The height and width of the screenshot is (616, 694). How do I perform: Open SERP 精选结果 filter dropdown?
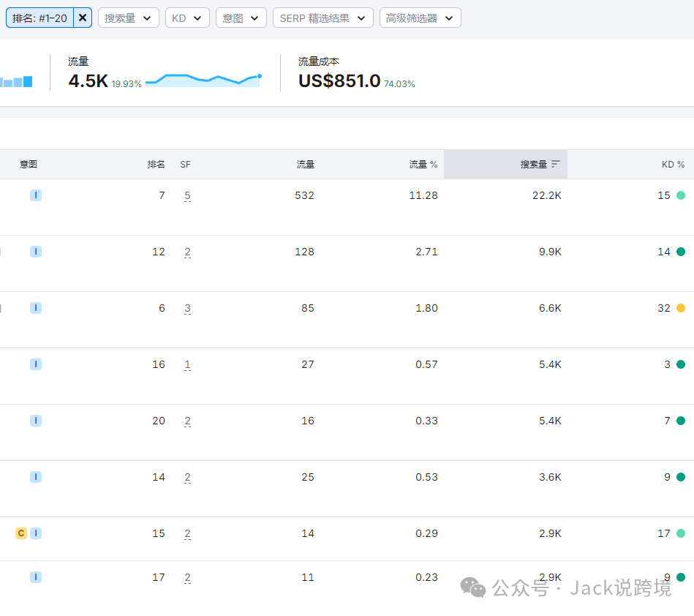point(323,18)
